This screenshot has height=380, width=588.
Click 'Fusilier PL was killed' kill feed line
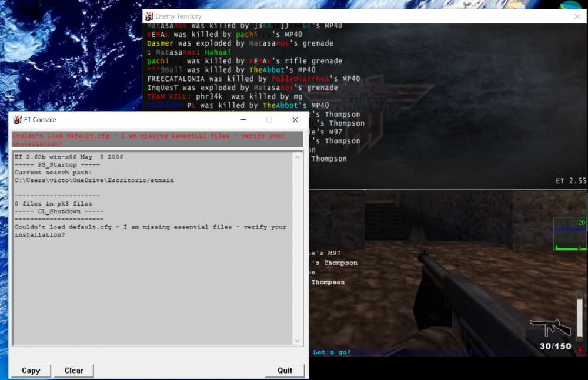[238, 105]
